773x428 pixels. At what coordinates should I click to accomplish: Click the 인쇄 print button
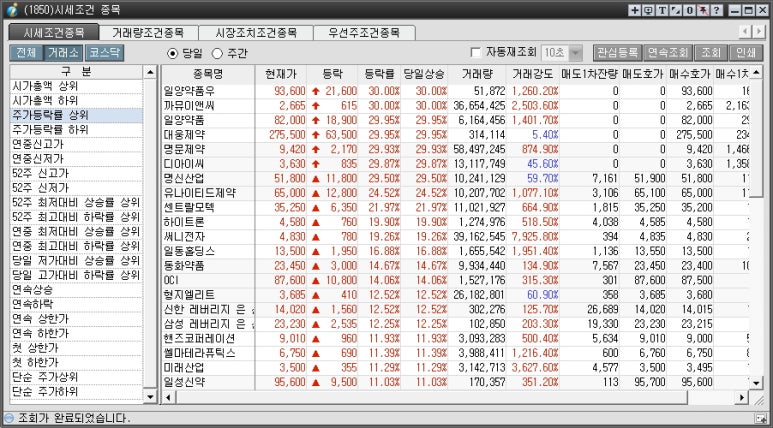tap(746, 53)
